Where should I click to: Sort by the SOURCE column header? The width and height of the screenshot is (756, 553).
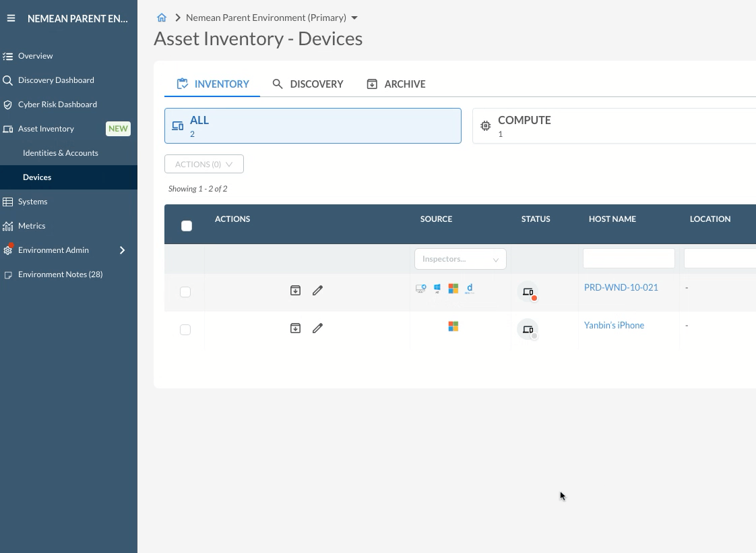(x=437, y=219)
